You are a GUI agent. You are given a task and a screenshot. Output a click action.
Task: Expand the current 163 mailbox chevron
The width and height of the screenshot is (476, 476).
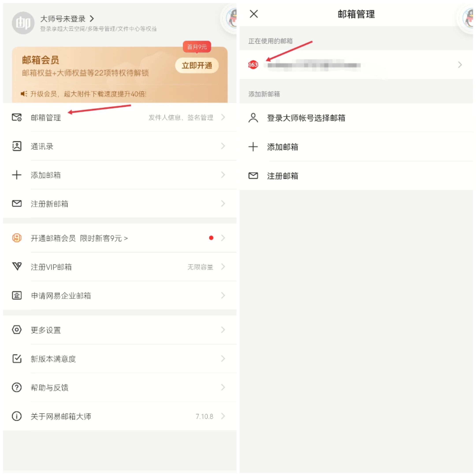click(460, 65)
